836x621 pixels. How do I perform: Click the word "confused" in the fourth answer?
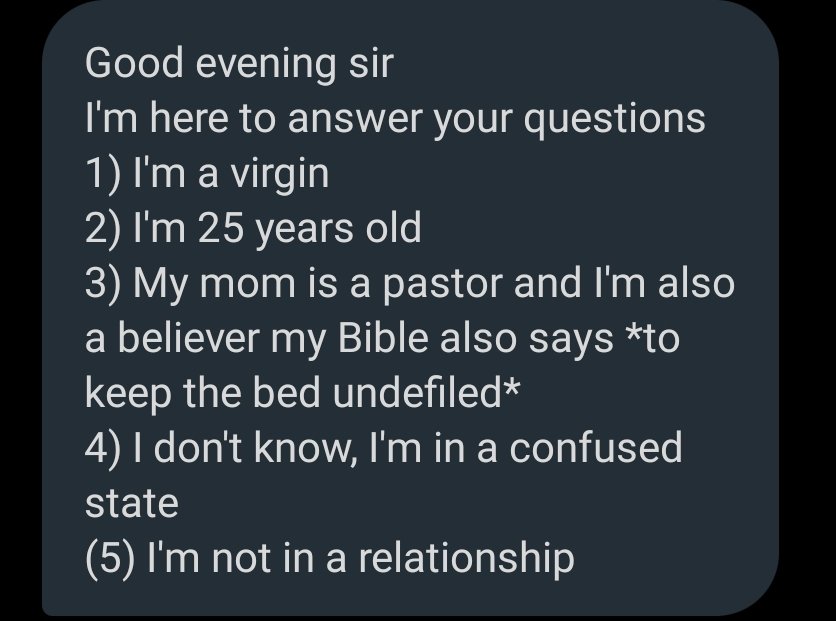coord(596,448)
